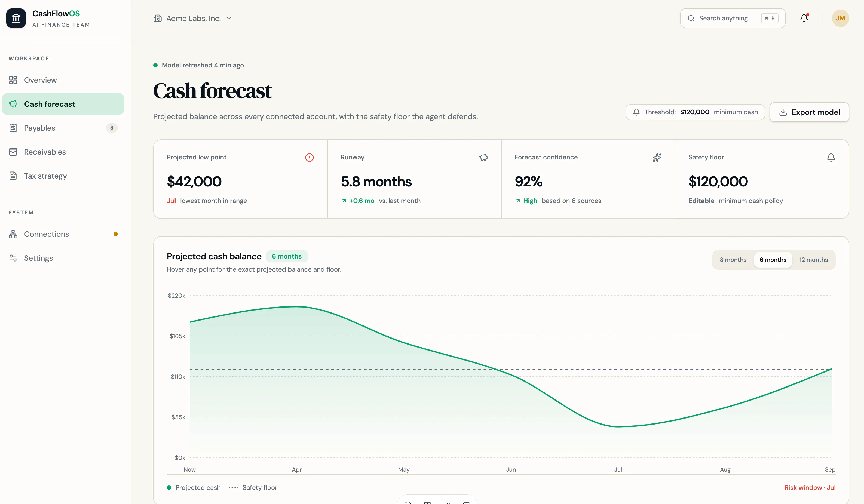Click the piggy bank icon on Runway card
The width and height of the screenshot is (864, 504).
pyautogui.click(x=483, y=157)
